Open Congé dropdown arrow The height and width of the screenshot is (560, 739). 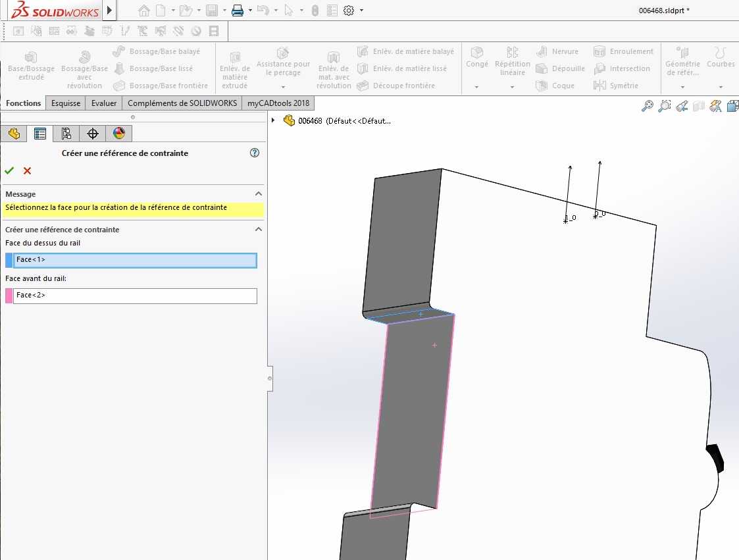(477, 88)
